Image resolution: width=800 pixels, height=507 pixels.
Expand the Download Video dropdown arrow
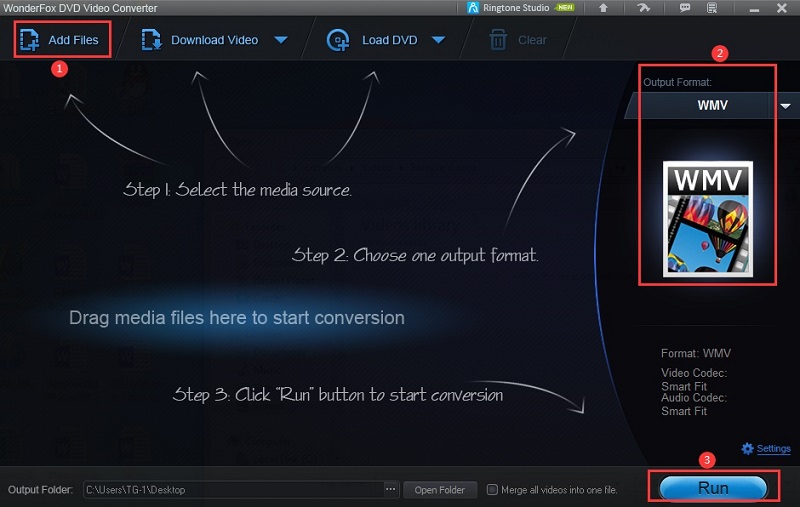pyautogui.click(x=281, y=40)
